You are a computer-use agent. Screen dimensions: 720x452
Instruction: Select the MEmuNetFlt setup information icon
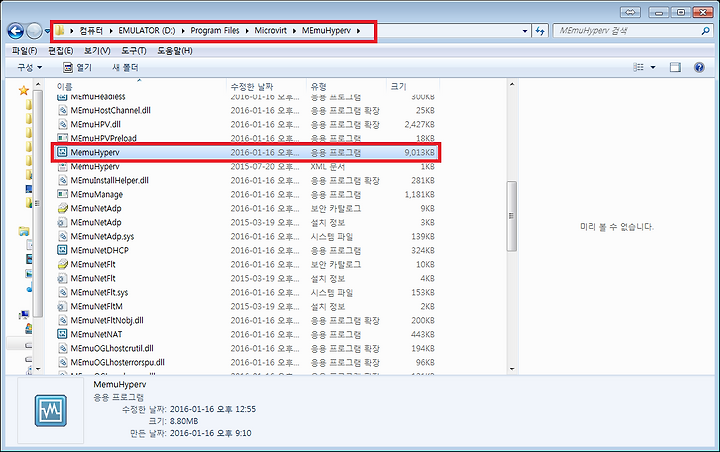pos(62,278)
